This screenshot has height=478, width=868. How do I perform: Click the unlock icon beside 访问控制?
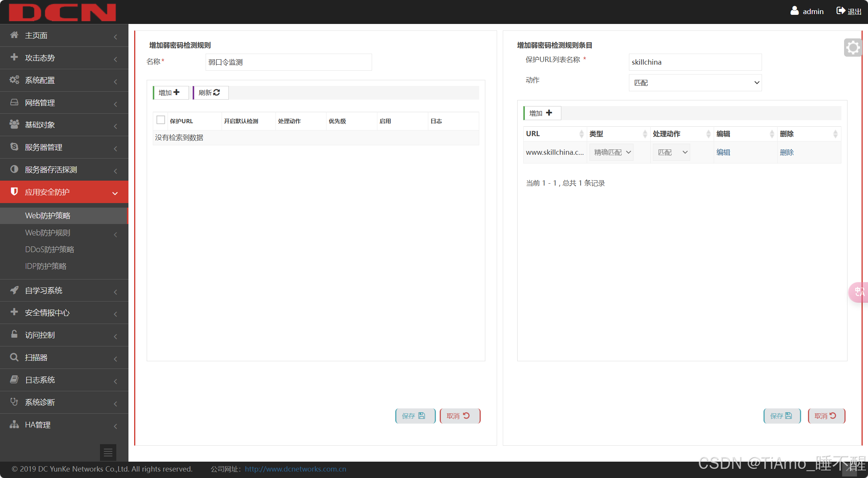point(14,334)
